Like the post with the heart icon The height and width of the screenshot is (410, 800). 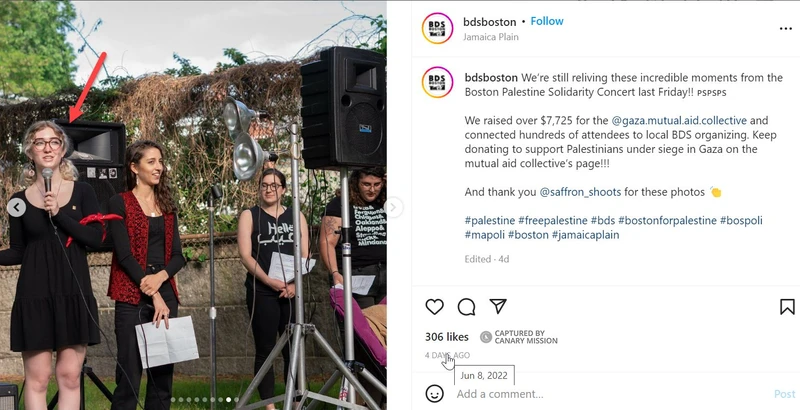434,306
